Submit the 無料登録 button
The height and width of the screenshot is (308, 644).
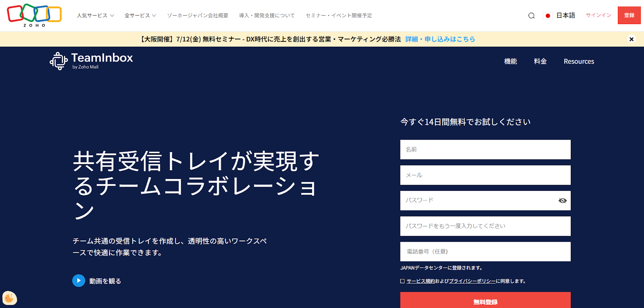point(485,300)
